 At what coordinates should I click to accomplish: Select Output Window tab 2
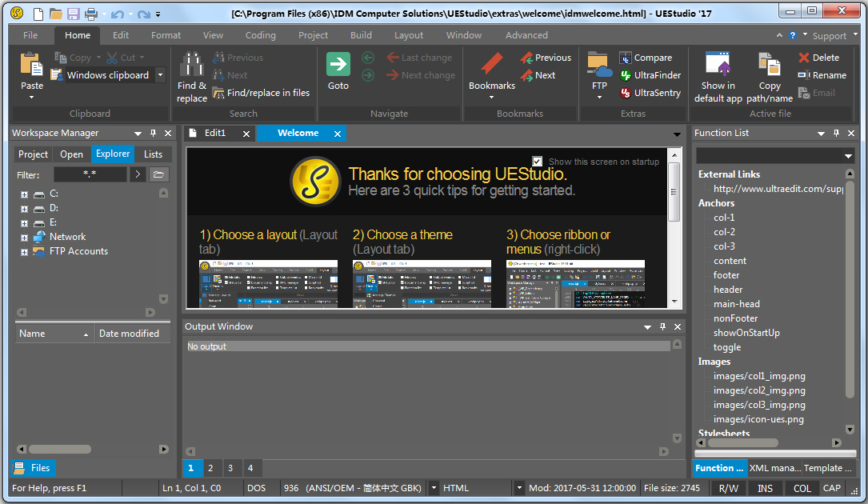(x=210, y=468)
